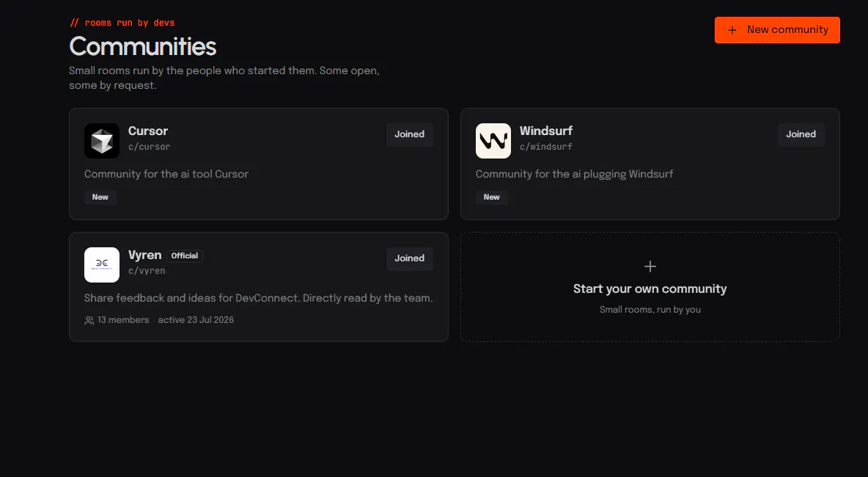The height and width of the screenshot is (477, 868).
Task: Open the Windsurf community logo
Action: point(493,141)
